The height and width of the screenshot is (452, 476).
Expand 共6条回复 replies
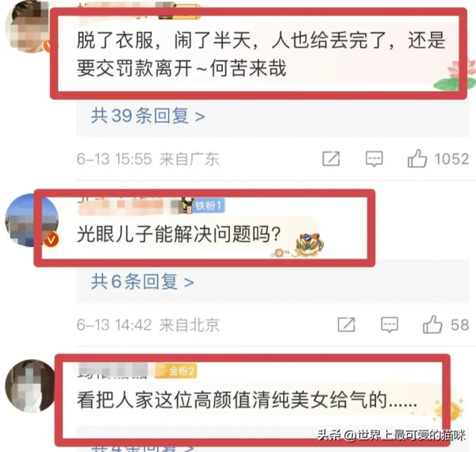coord(142,282)
